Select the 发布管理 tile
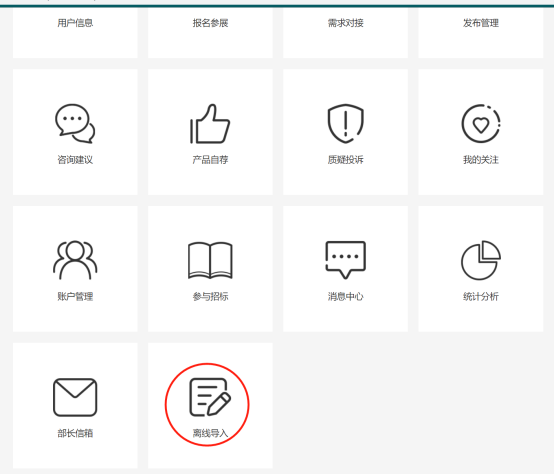The width and height of the screenshot is (554, 474). pyautogui.click(x=481, y=33)
